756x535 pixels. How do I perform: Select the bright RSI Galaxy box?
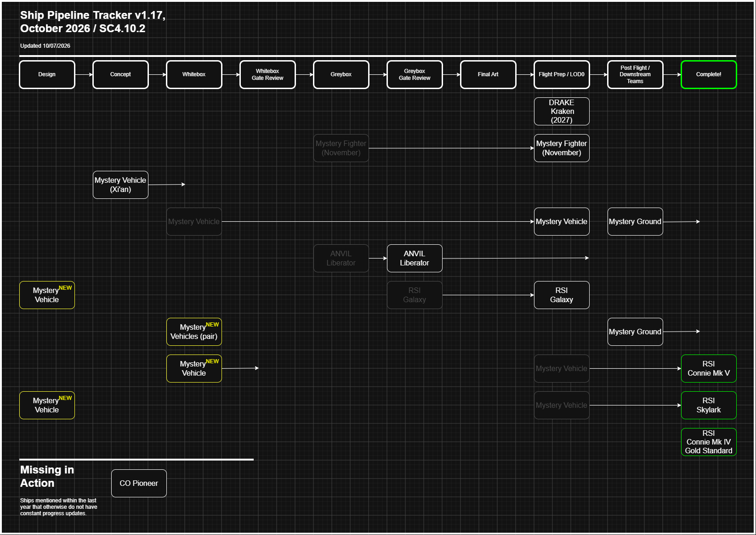click(562, 295)
